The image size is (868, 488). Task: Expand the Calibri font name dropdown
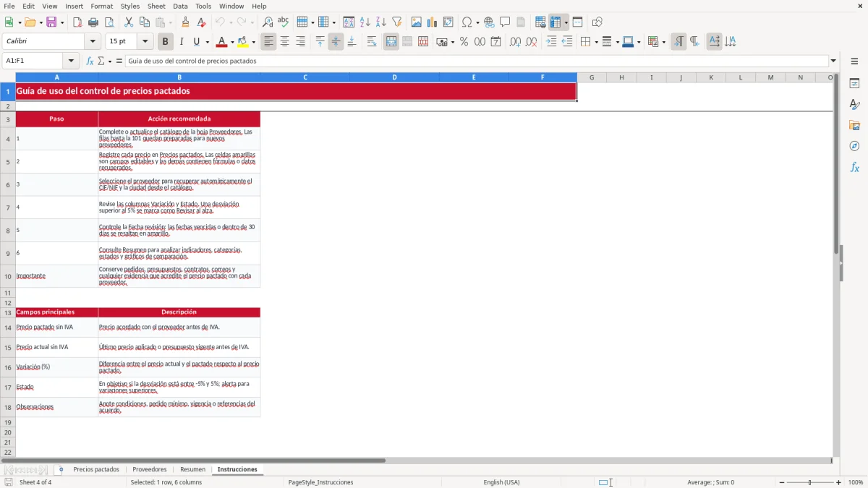click(92, 42)
